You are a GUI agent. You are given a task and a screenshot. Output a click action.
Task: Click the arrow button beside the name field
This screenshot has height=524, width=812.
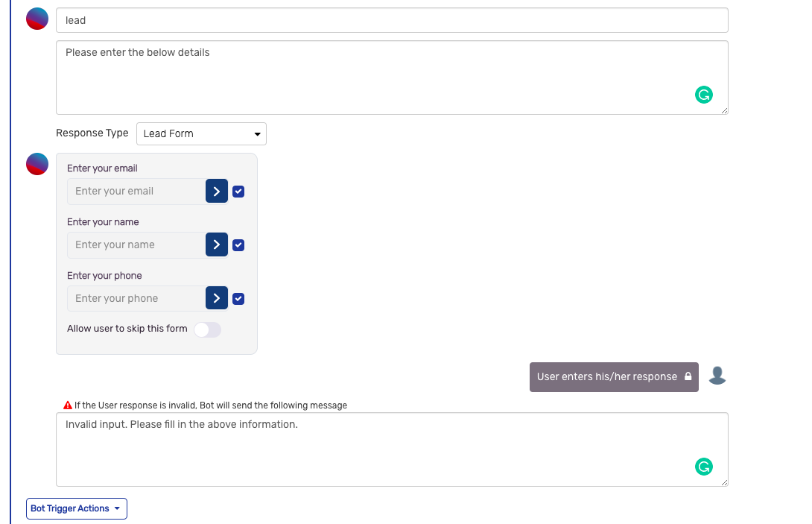pos(217,245)
